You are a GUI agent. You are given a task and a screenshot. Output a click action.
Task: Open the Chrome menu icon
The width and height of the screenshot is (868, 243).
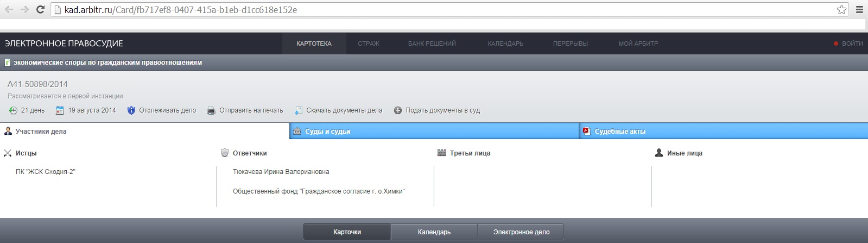[x=860, y=10]
